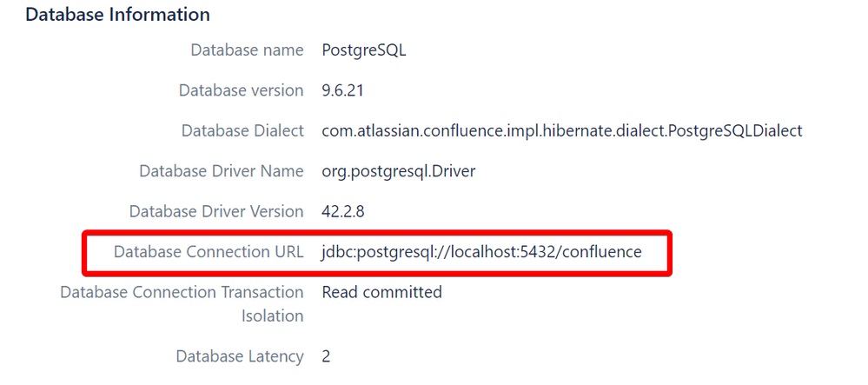This screenshot has height=385, width=868.
Task: Click the Database version label
Action: (241, 90)
